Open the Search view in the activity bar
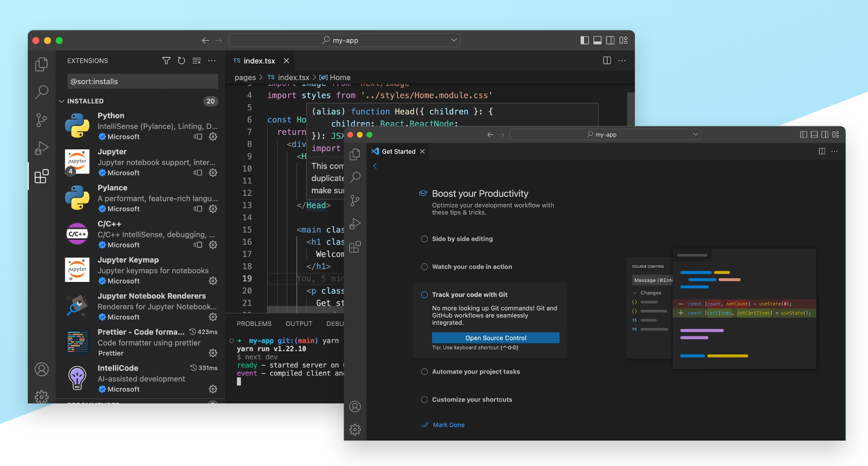The image size is (868, 466). 41,92
